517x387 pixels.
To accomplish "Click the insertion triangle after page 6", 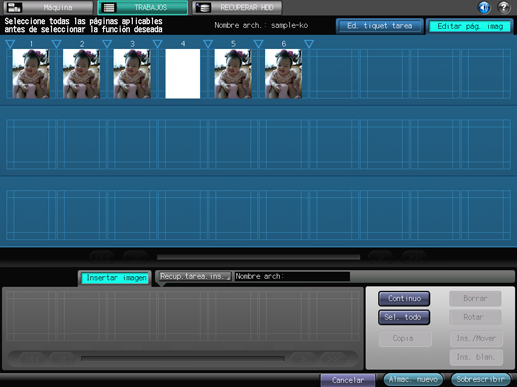I will coord(309,44).
